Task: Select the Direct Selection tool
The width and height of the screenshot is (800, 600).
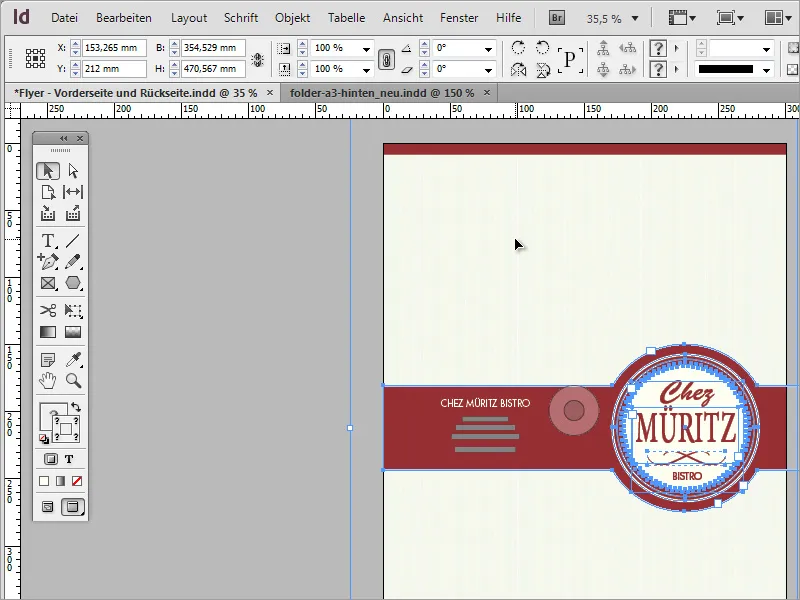Action: 72,171
